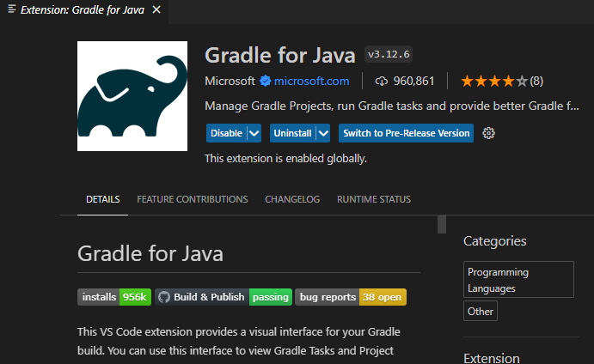Click the GitHub icon in Build badge
Image resolution: width=594 pixels, height=364 pixels.
click(164, 297)
